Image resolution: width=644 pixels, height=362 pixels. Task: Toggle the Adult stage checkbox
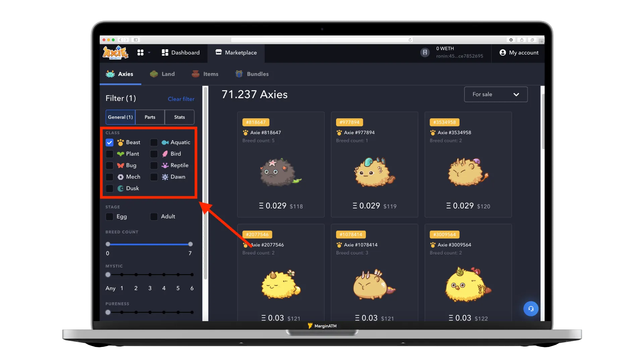click(154, 216)
